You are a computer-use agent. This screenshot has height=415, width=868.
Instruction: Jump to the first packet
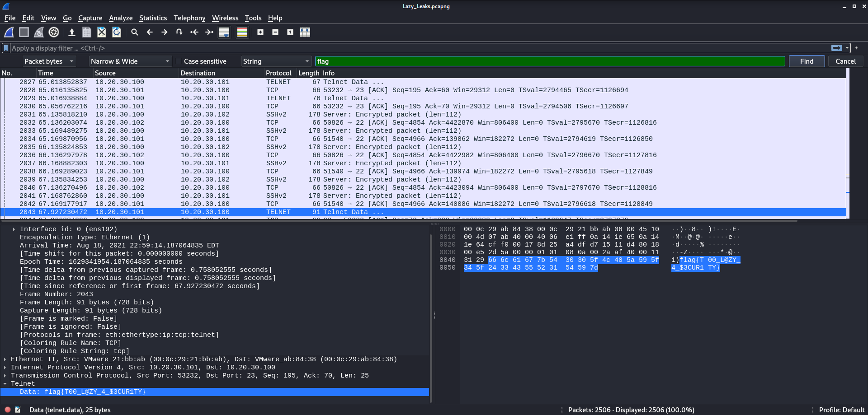click(x=194, y=32)
